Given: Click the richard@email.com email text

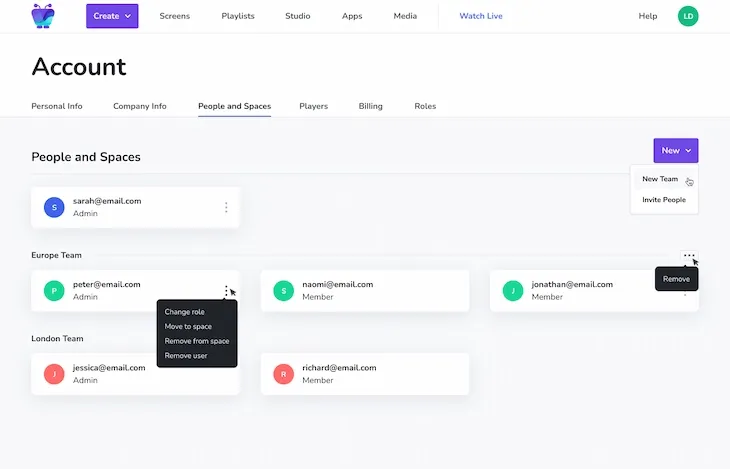Looking at the screenshot, I should (339, 368).
